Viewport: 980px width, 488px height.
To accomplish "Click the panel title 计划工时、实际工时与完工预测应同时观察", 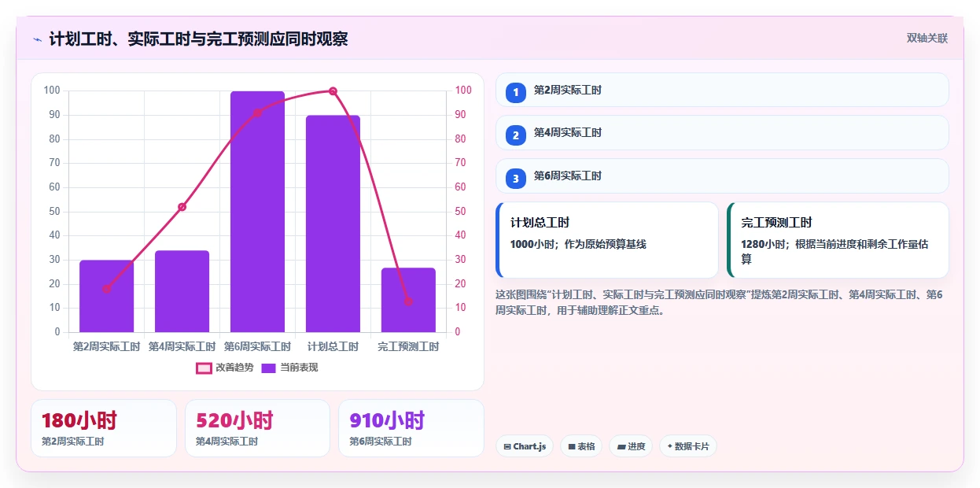I will point(198,39).
